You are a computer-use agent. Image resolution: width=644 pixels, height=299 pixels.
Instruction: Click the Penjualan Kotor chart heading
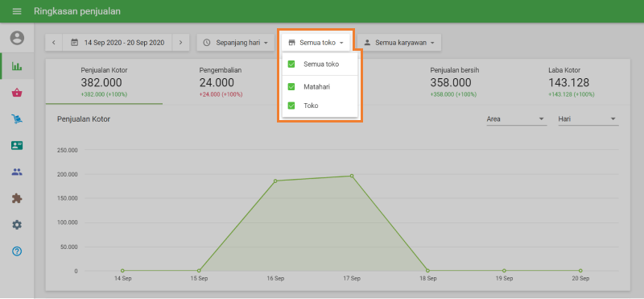pos(84,118)
